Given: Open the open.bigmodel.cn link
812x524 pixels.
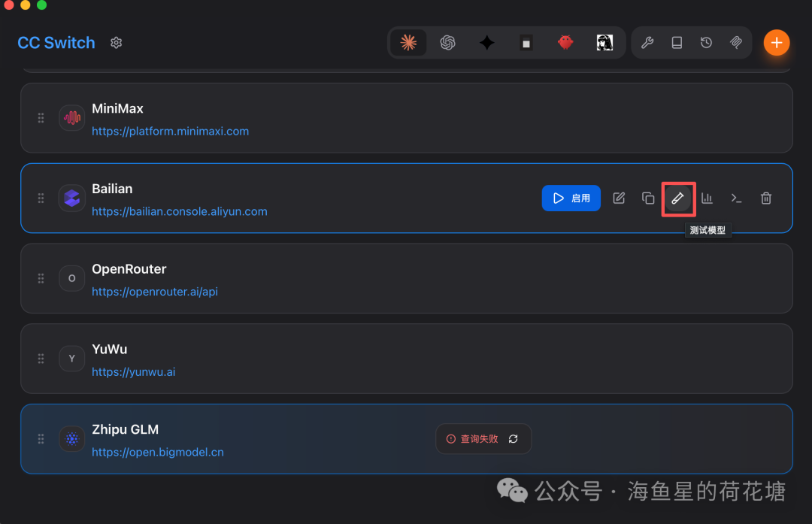Looking at the screenshot, I should coord(158,452).
